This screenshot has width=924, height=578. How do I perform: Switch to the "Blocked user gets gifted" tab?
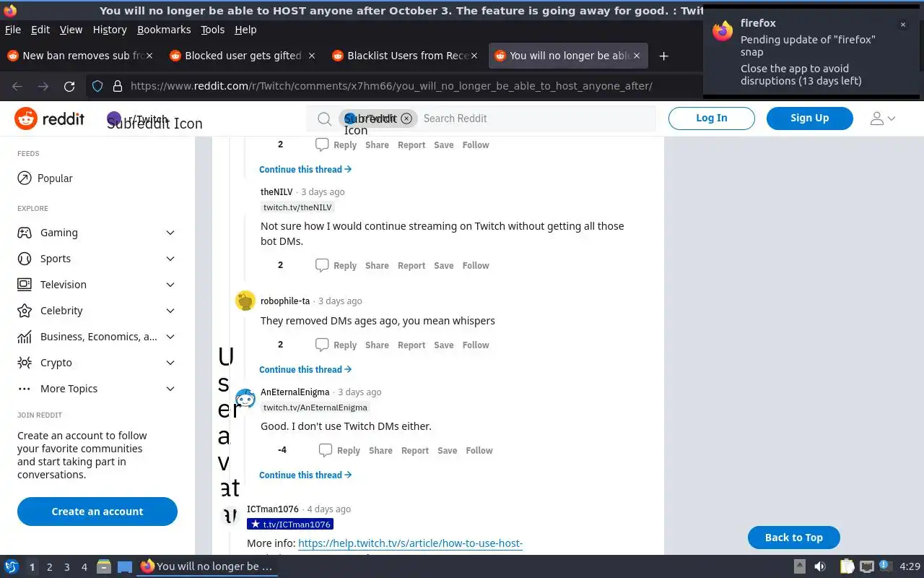[x=243, y=56]
